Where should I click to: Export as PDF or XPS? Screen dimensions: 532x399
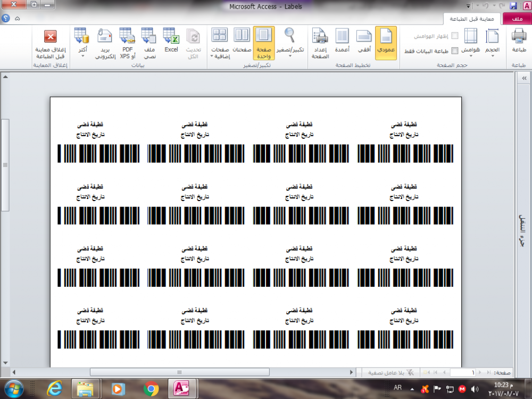pos(128,44)
